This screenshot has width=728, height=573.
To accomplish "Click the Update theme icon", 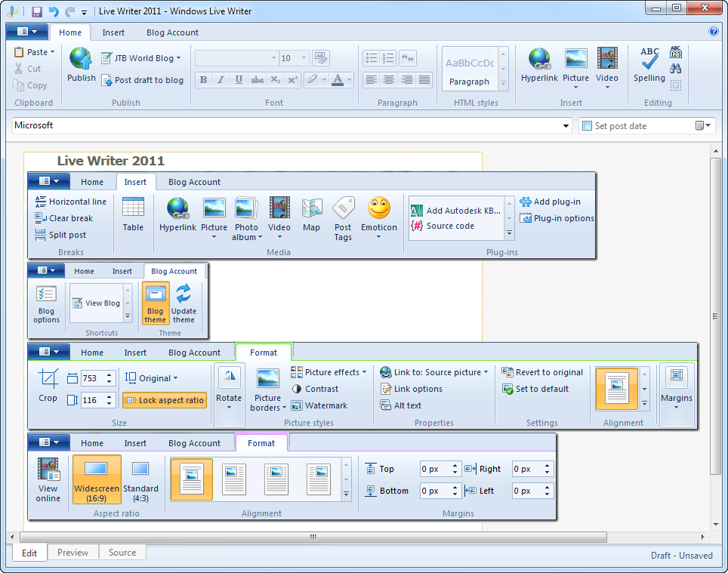I will coord(184,295).
